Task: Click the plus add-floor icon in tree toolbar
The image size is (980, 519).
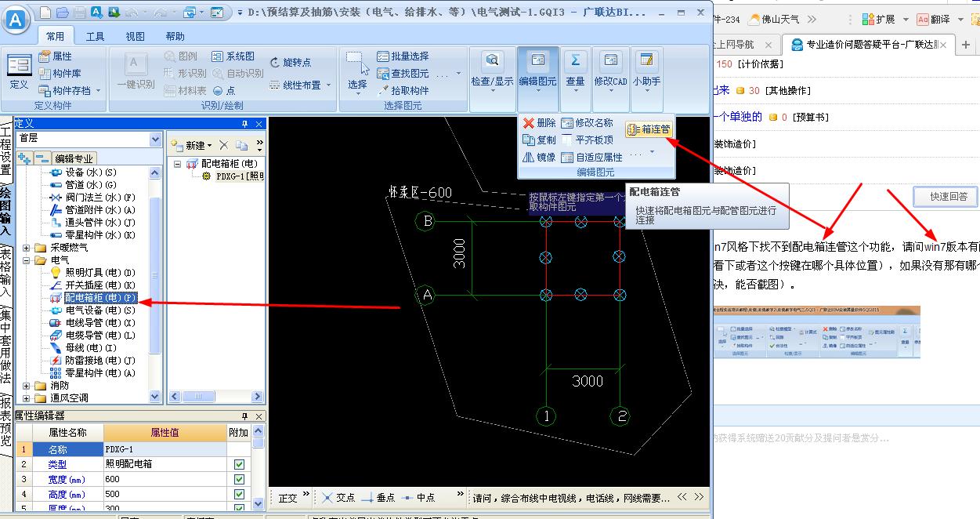Action: [25, 158]
